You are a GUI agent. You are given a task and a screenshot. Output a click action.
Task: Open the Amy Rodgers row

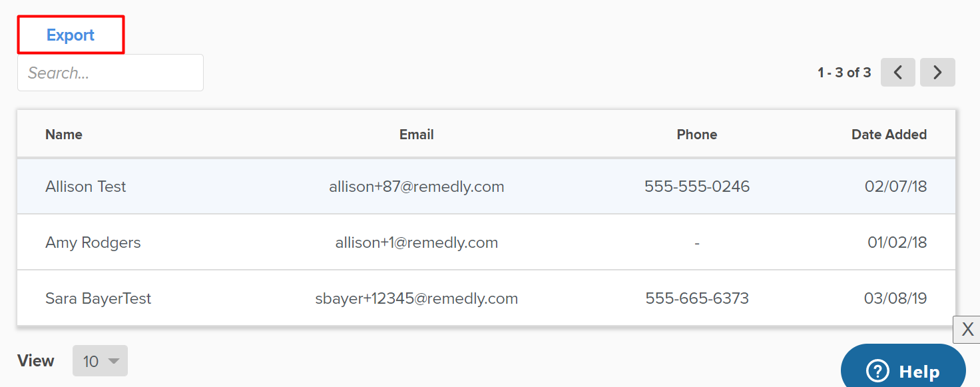[486, 242]
